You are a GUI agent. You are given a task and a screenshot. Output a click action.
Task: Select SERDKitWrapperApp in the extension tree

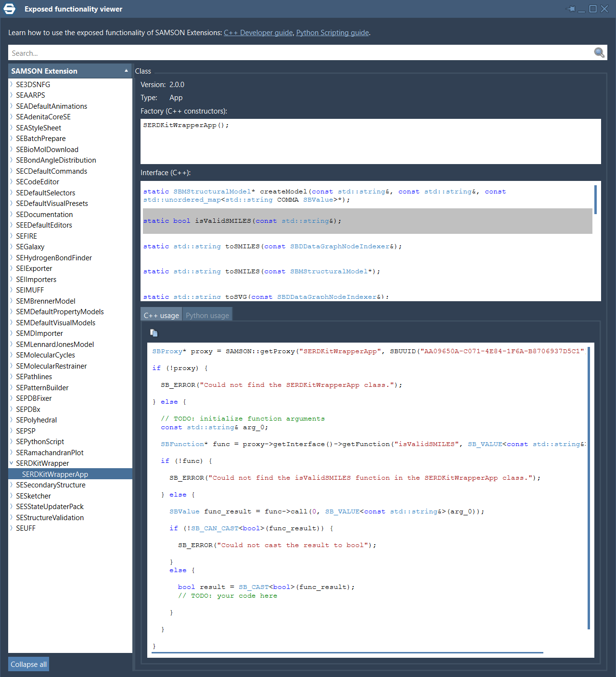(55, 474)
